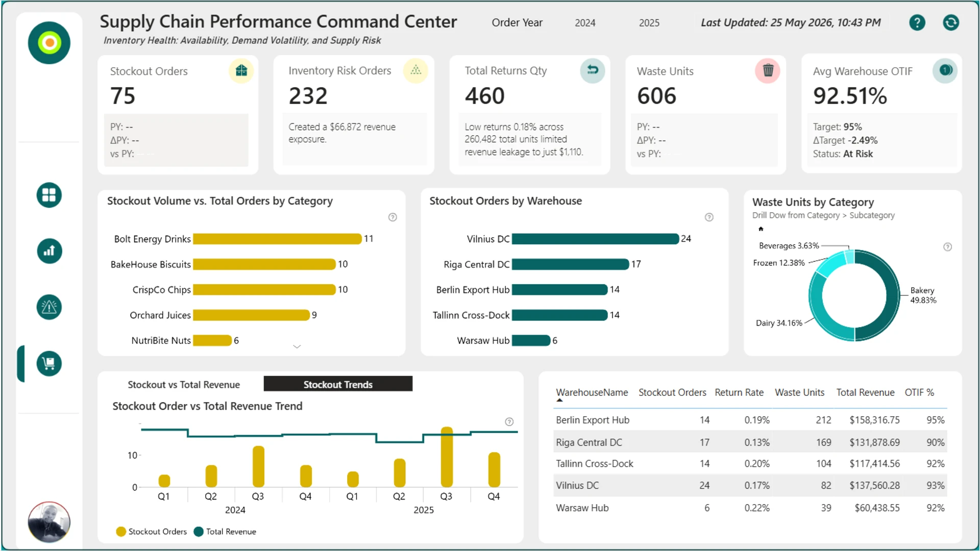
Task: Click the 460 Total Returns Qty value
Action: tap(484, 96)
